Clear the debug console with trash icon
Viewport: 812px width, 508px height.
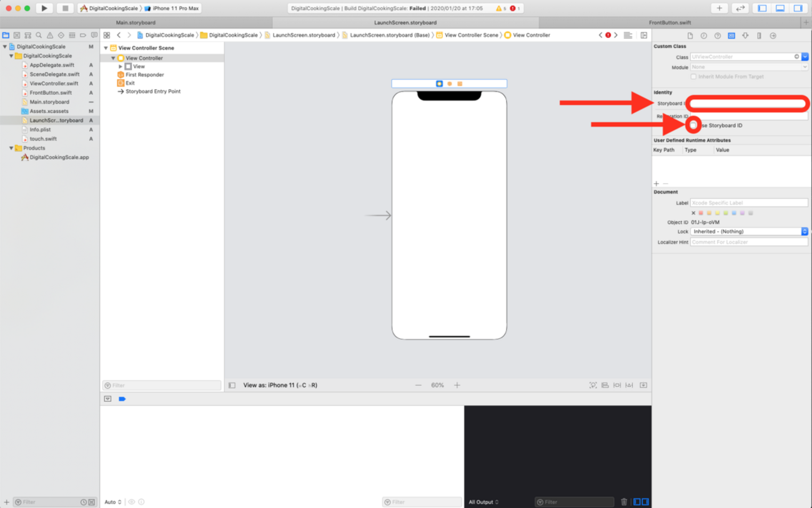[x=623, y=502]
